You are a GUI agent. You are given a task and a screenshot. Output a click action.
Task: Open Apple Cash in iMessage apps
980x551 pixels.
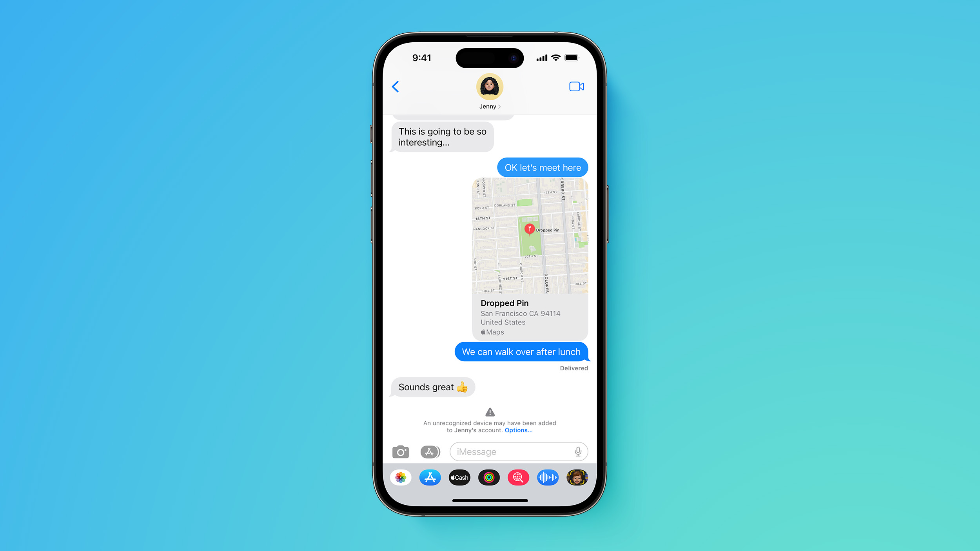pyautogui.click(x=459, y=478)
